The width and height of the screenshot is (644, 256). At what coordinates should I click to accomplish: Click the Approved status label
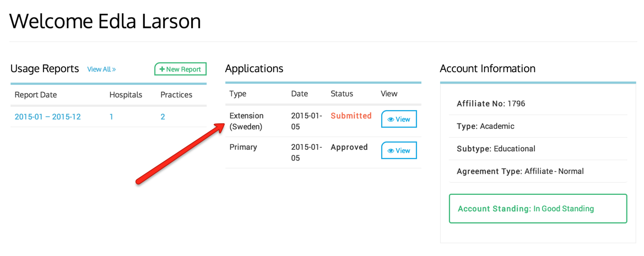pyautogui.click(x=349, y=147)
